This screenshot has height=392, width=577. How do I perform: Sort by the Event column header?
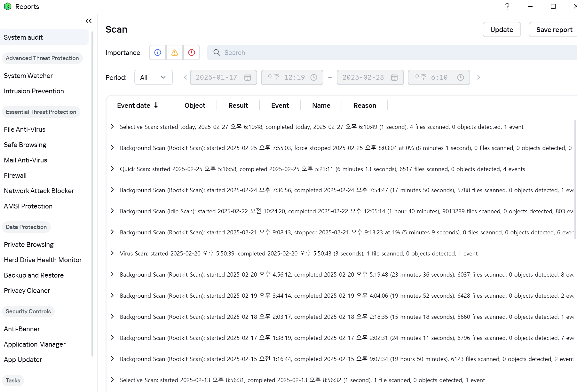click(x=280, y=106)
